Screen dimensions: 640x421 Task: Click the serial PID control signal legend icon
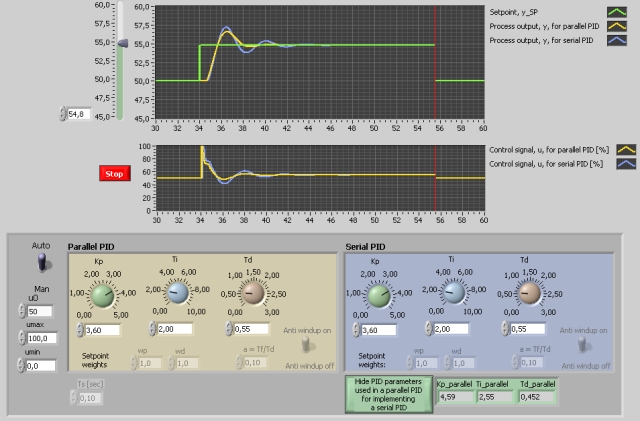click(626, 163)
